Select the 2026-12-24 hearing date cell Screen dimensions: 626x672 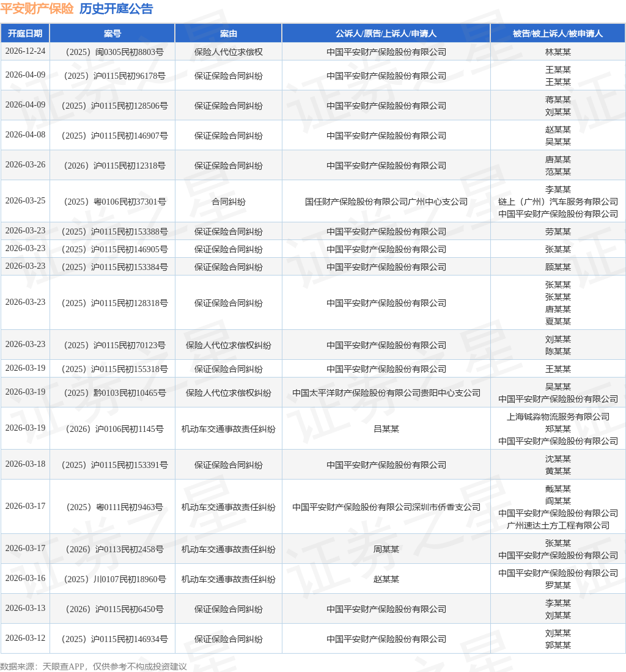(x=25, y=51)
